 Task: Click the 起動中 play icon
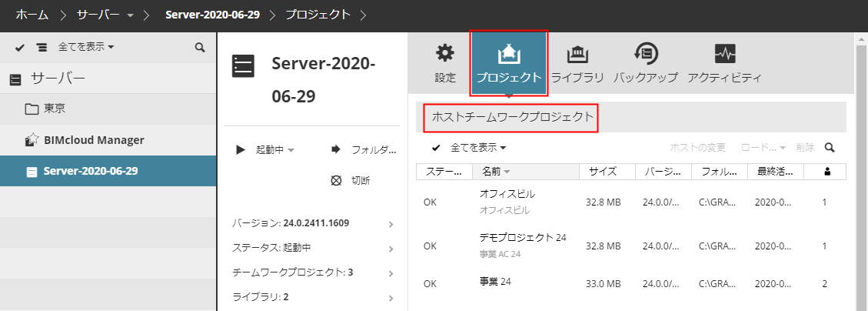click(240, 149)
